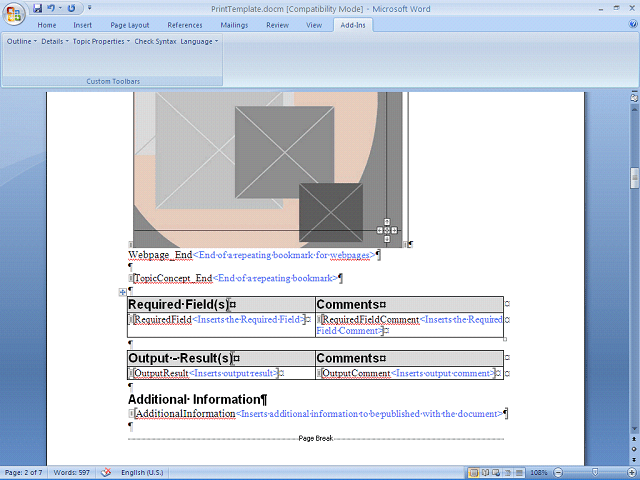Image resolution: width=640 pixels, height=480 pixels.
Task: Click the table move handle icon
Action: tap(122, 292)
